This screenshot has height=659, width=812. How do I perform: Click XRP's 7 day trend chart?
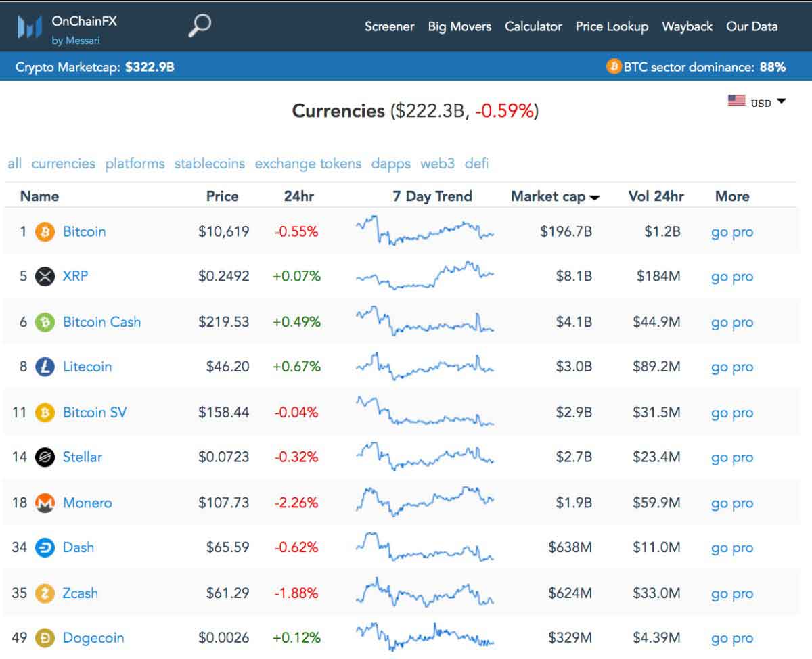(x=425, y=275)
